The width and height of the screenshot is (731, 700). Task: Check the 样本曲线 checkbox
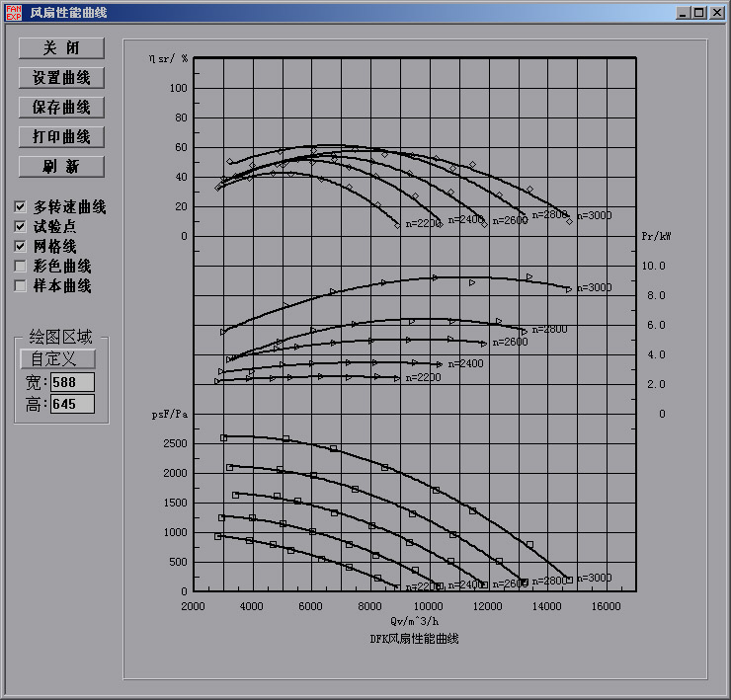pyautogui.click(x=21, y=286)
